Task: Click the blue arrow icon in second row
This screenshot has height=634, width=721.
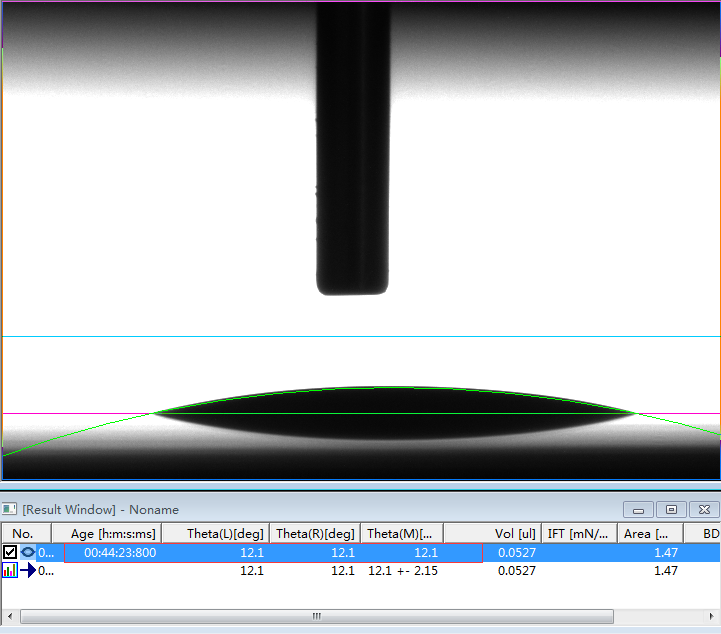Action: [28, 571]
